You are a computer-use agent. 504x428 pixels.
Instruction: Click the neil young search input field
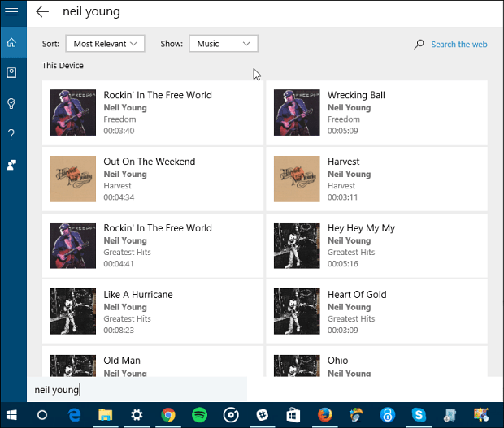(x=137, y=390)
